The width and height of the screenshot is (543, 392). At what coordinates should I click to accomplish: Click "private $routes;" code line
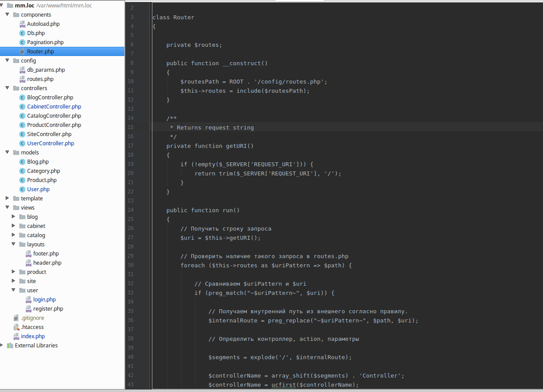[194, 45]
